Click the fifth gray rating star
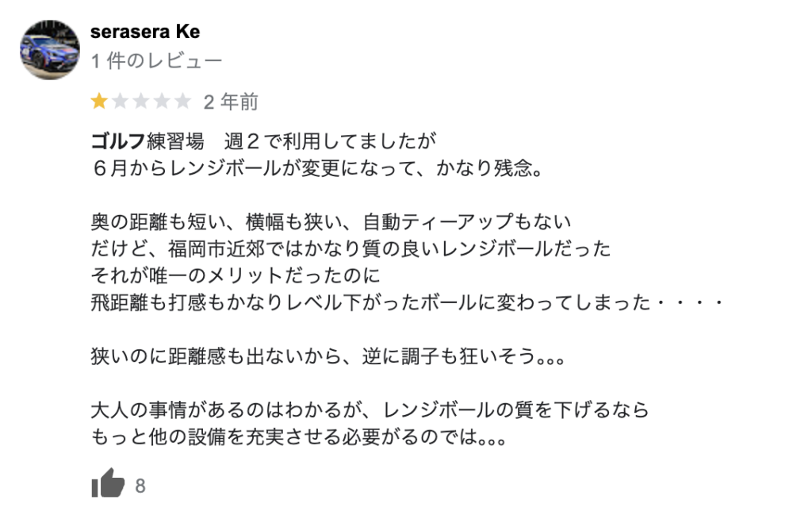Viewport: 812px width, 527px height. tap(182, 102)
